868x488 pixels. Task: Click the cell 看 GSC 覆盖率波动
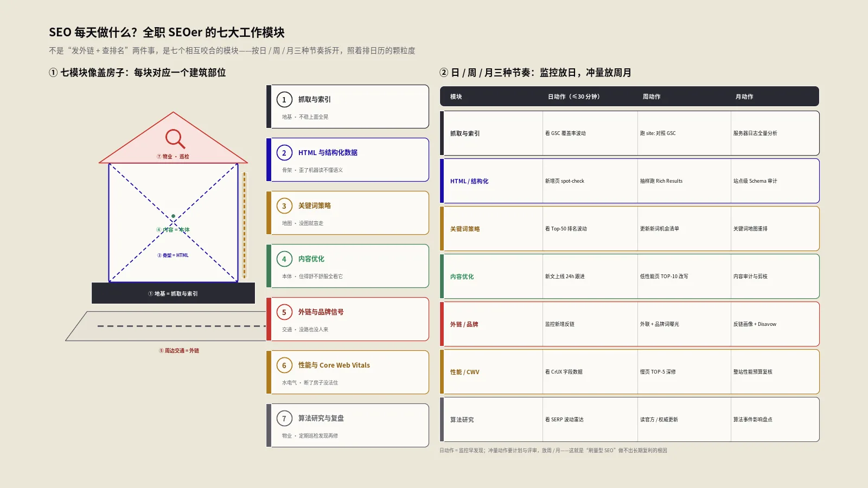coord(565,133)
